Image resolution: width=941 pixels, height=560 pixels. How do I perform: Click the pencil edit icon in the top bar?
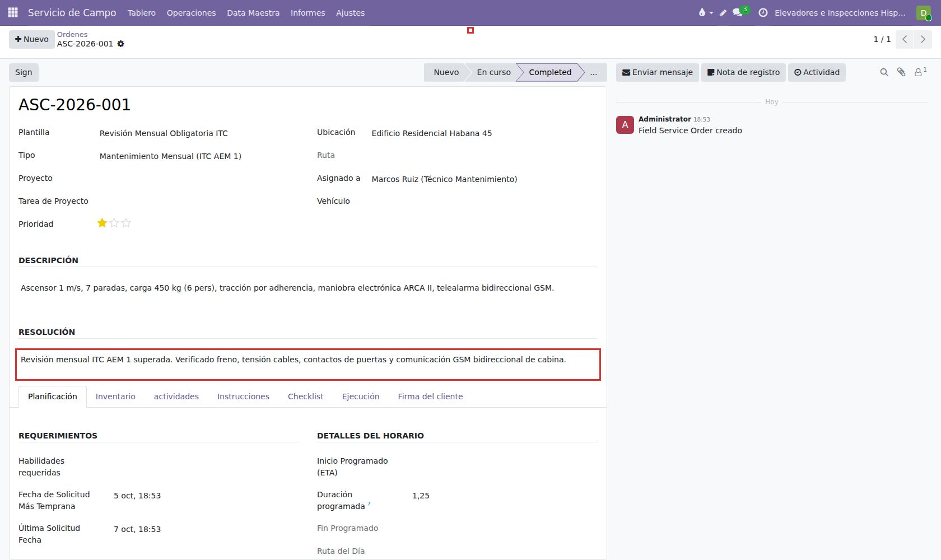click(723, 12)
